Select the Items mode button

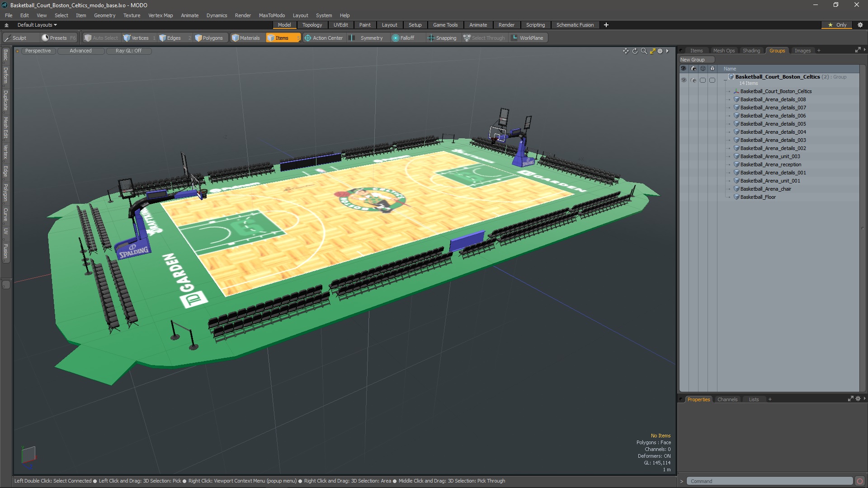(x=283, y=38)
